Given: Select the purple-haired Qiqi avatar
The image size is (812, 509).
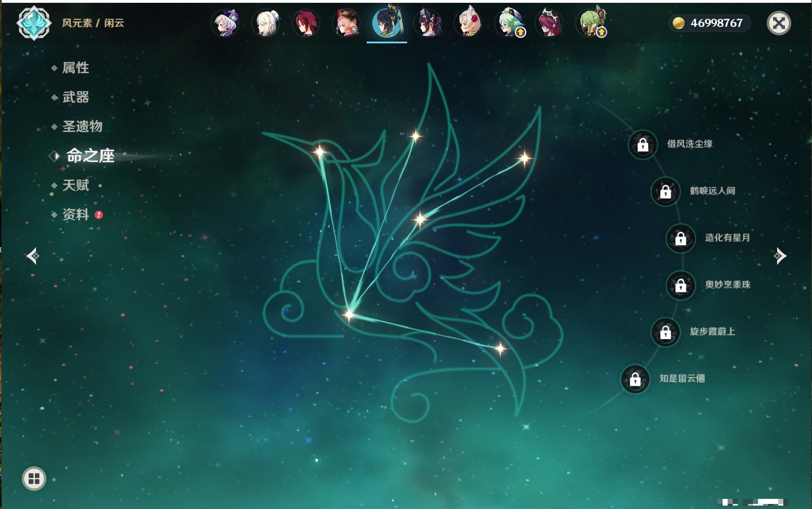Looking at the screenshot, I should [225, 23].
